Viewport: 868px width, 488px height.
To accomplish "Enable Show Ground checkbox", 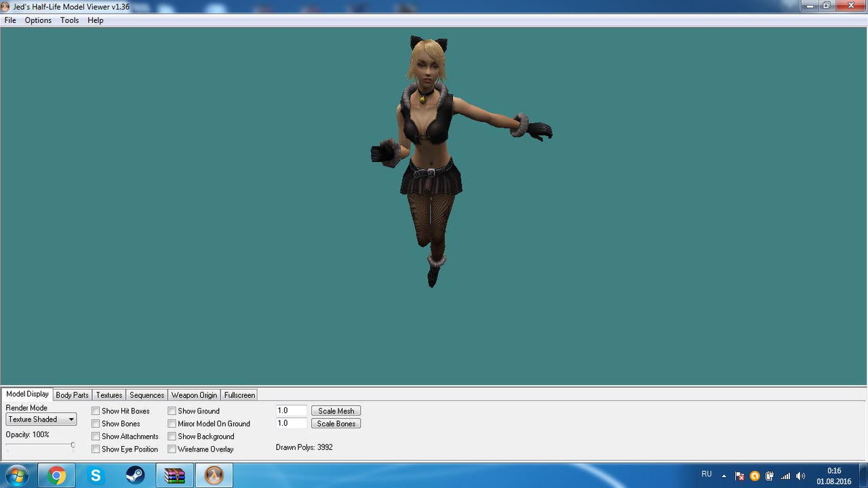I will click(x=172, y=411).
